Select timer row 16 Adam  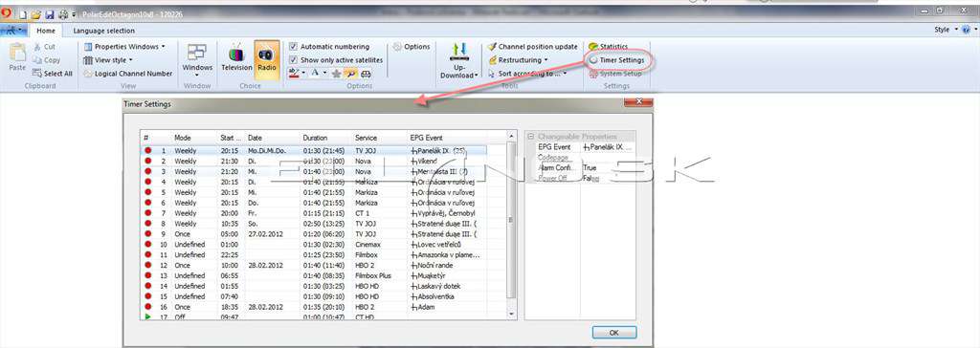click(314, 307)
